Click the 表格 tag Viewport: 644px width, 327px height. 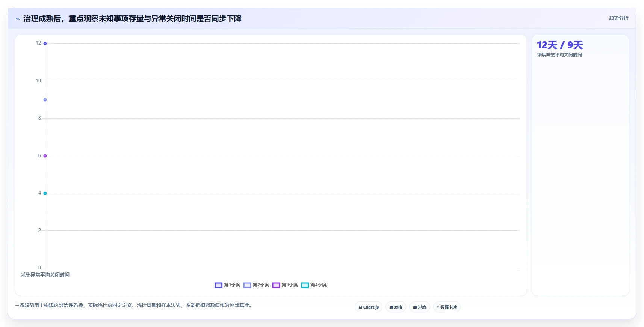pyautogui.click(x=396, y=307)
